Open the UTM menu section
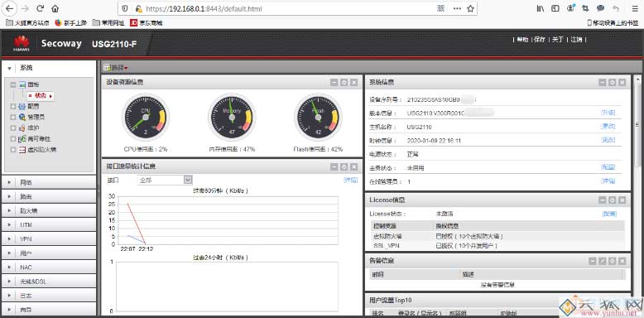644x318 pixels. [49, 225]
